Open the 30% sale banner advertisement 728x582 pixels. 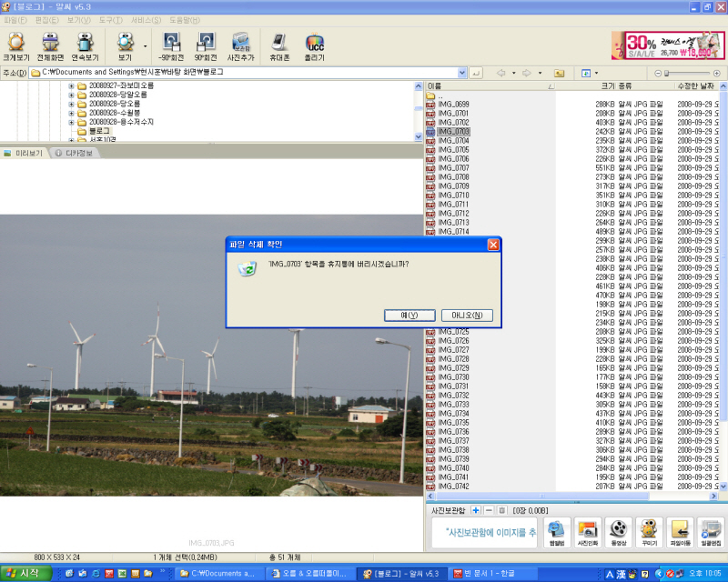[x=668, y=45]
